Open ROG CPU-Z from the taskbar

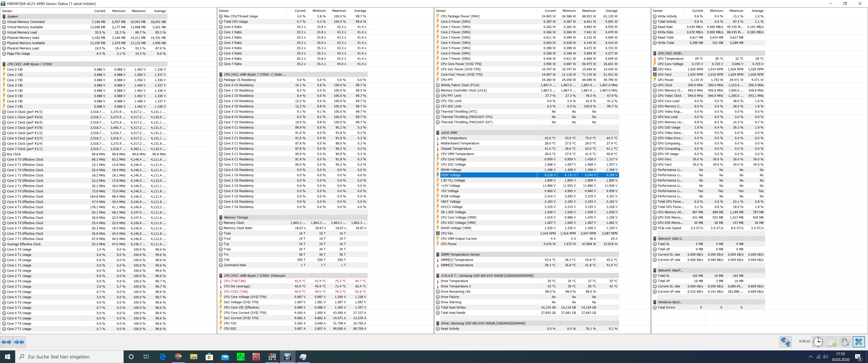[x=256, y=357]
